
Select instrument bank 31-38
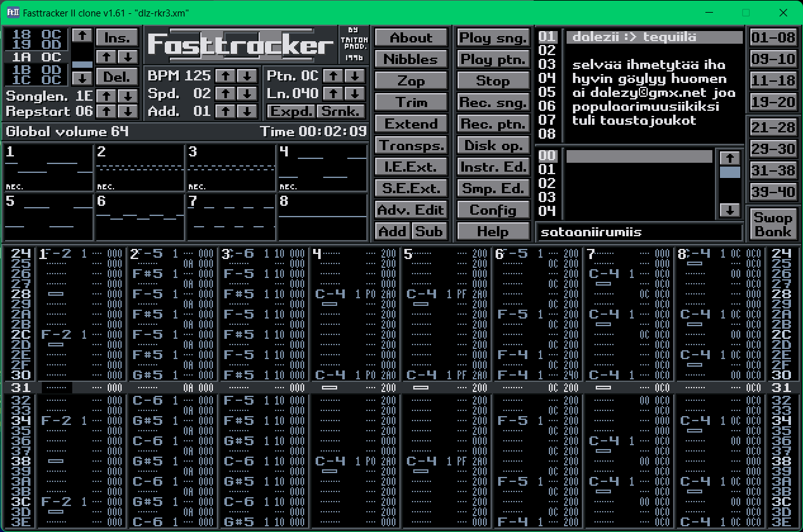click(x=773, y=170)
